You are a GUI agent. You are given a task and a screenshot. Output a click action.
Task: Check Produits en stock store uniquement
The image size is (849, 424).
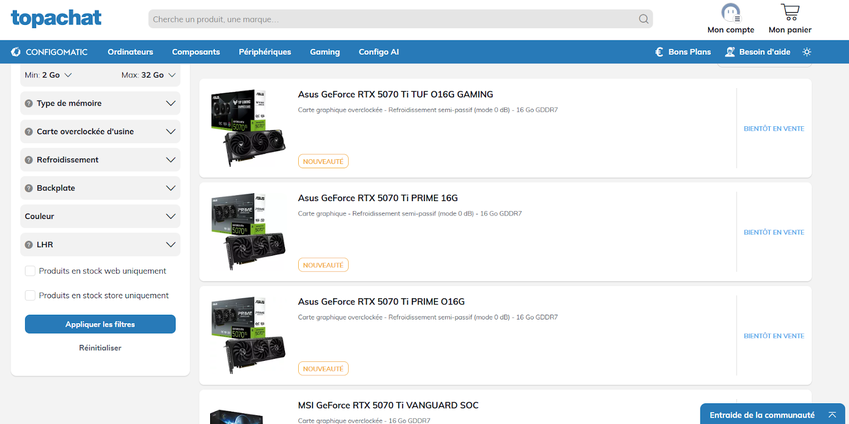[x=30, y=296]
